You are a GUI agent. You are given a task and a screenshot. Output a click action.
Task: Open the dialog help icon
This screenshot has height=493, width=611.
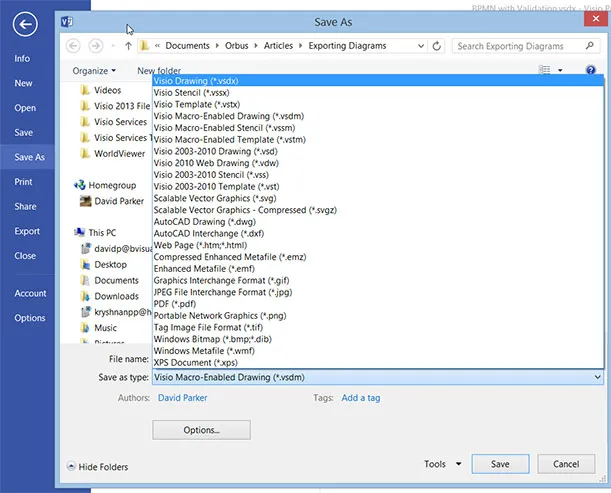click(x=590, y=70)
